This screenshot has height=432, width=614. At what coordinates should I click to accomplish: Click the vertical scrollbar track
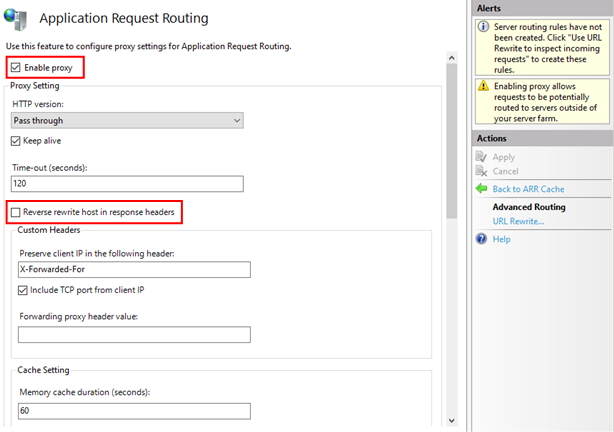tap(450, 300)
